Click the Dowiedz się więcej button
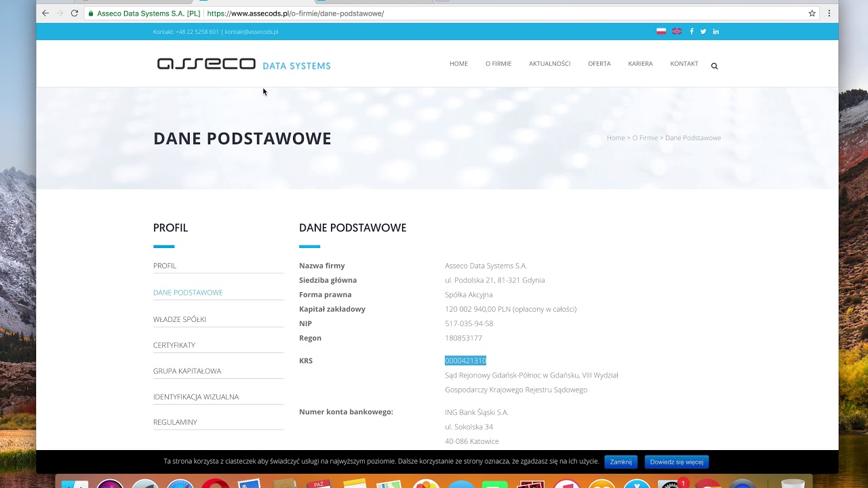The width and height of the screenshot is (868, 488). pos(676,462)
